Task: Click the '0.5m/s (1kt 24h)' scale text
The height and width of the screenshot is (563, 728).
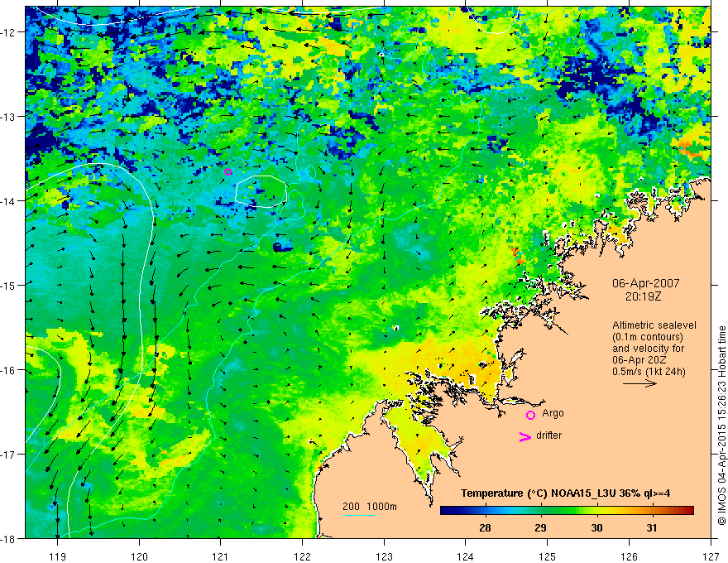Action: coord(649,372)
